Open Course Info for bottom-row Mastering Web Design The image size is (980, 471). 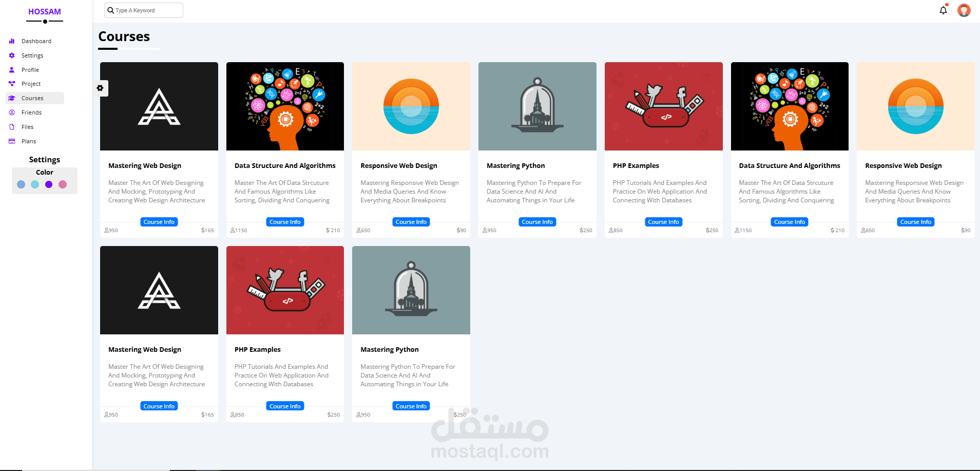tap(159, 406)
